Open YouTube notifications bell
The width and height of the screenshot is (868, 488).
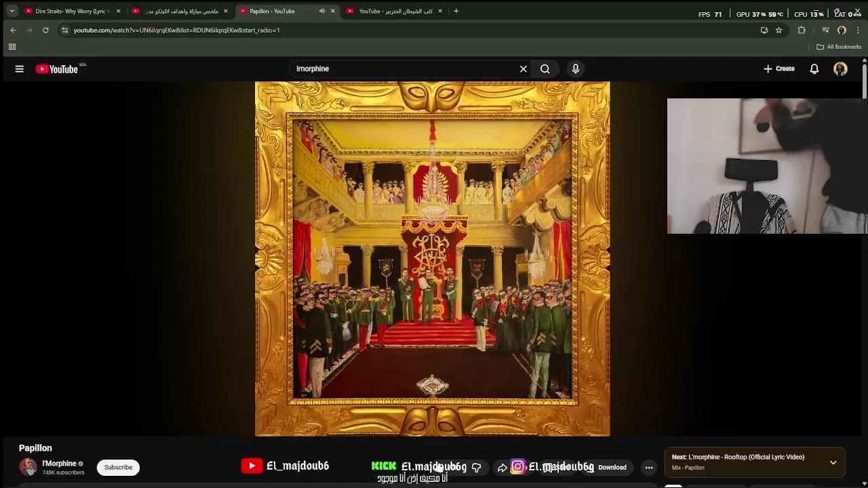(x=814, y=68)
